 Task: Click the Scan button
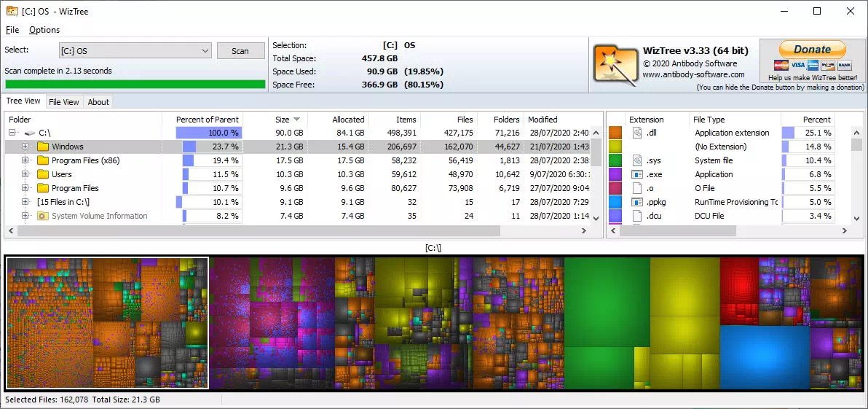click(240, 51)
